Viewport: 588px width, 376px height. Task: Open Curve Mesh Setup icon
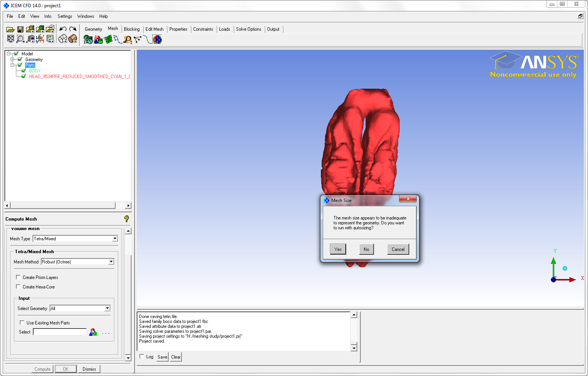coord(118,39)
